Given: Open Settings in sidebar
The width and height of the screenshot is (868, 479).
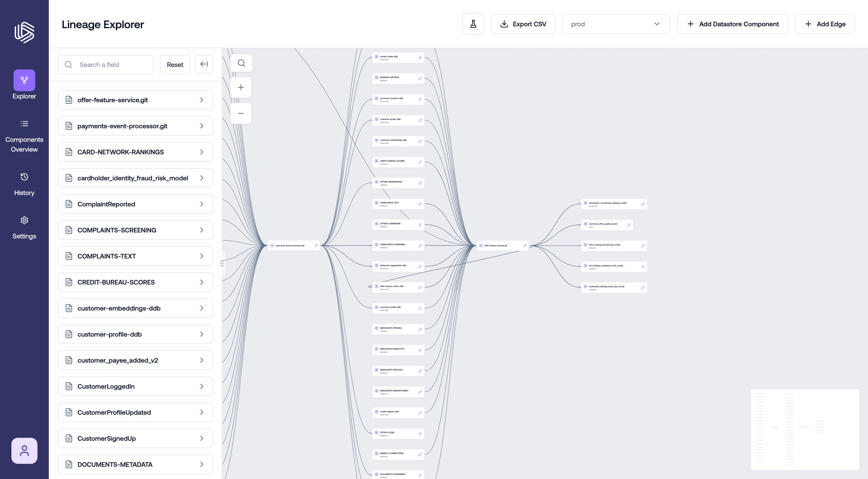Looking at the screenshot, I should click(24, 227).
